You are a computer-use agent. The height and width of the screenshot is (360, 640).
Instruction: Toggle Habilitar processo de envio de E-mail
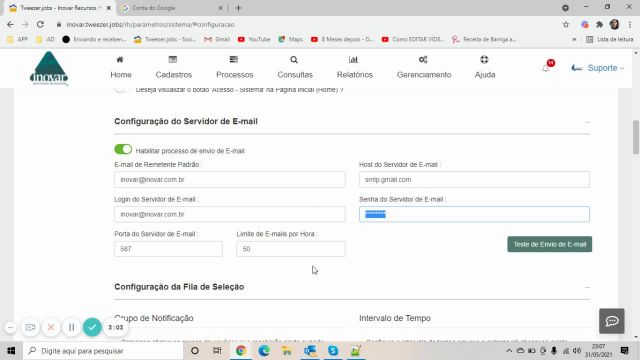click(123, 149)
